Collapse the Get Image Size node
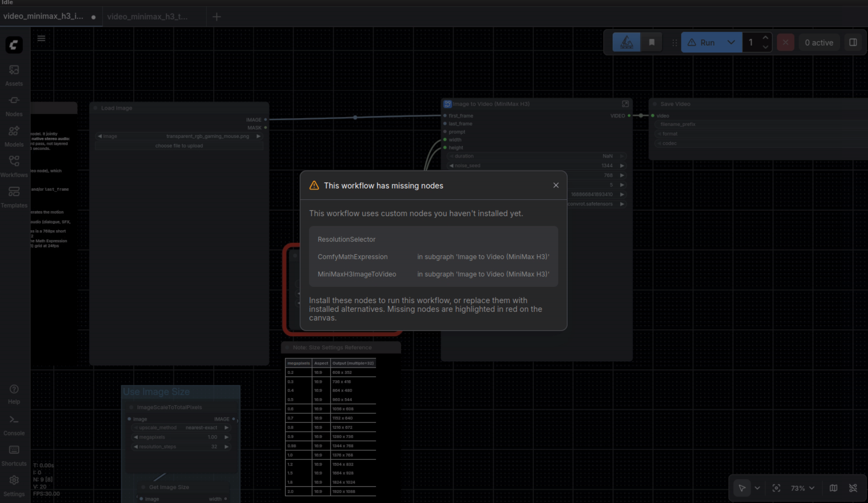Screen dimensions: 868x503 click(x=143, y=487)
